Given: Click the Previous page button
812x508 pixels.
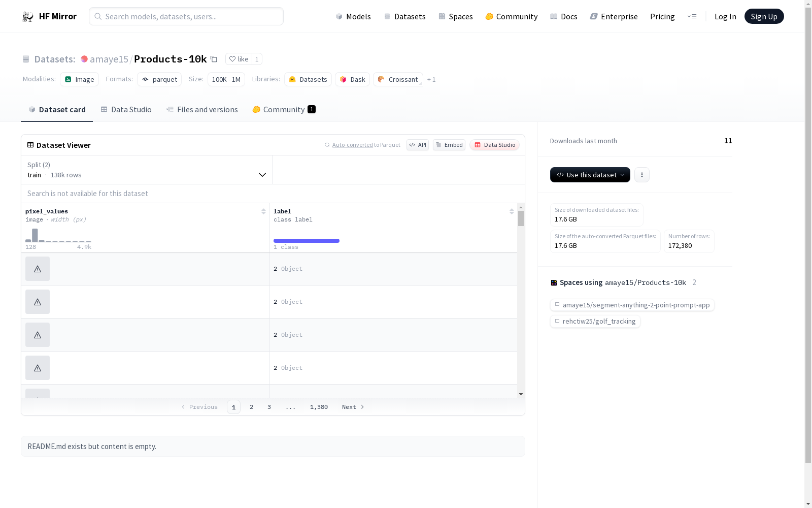Looking at the screenshot, I should (x=199, y=407).
